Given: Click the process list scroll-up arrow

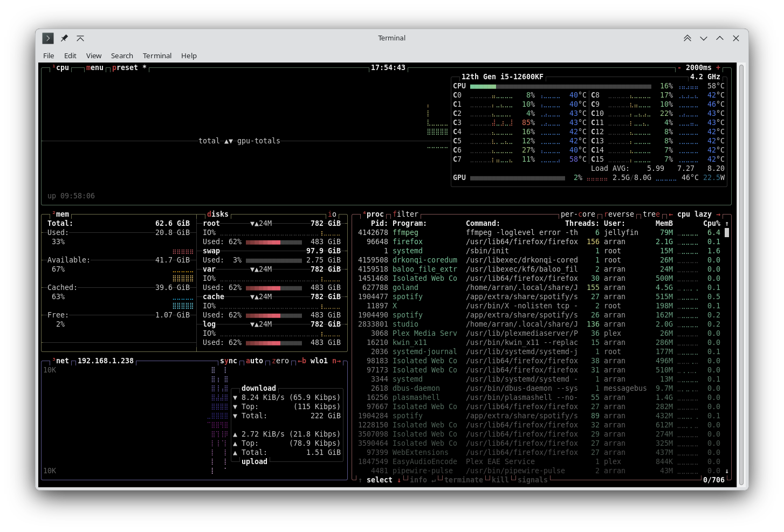Looking at the screenshot, I should coord(727,224).
